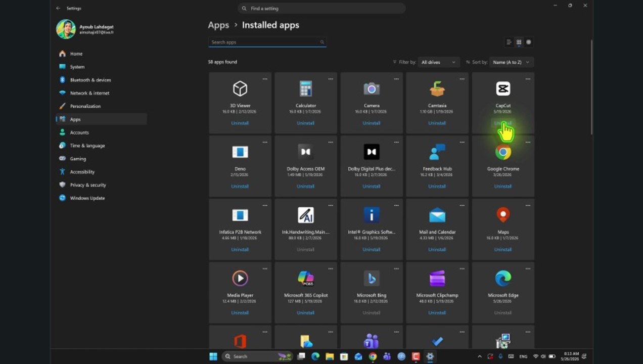Launch Chrome from the taskbar
This screenshot has height=364, width=643.
[x=373, y=356]
